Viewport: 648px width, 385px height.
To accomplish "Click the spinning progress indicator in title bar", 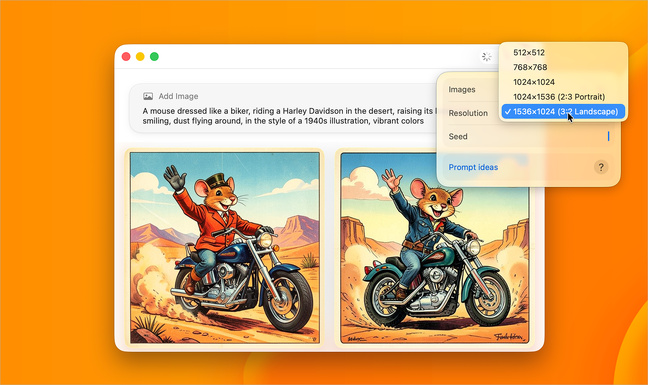I will point(486,57).
